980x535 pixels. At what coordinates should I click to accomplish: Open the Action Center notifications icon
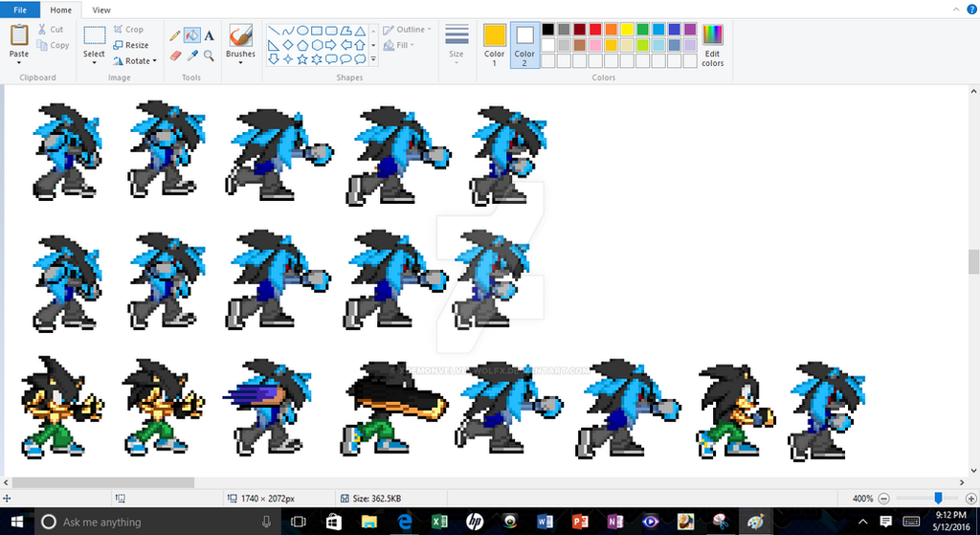pyautogui.click(x=885, y=522)
